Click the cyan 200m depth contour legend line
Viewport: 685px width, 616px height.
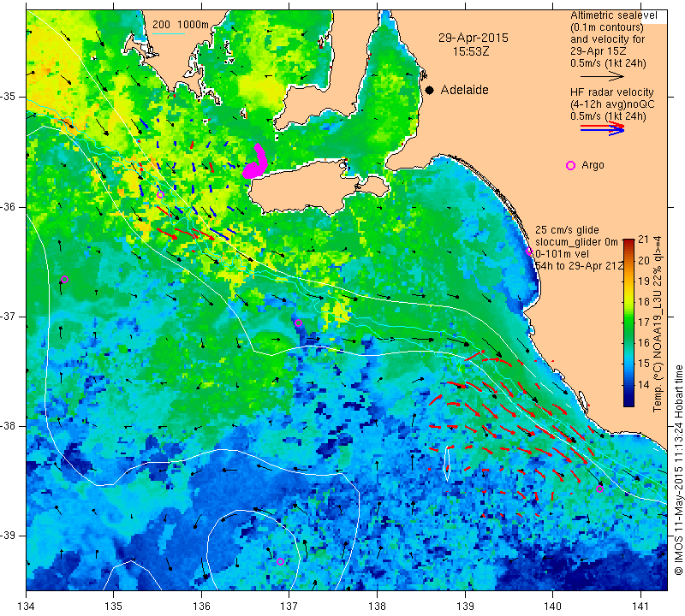[x=168, y=33]
